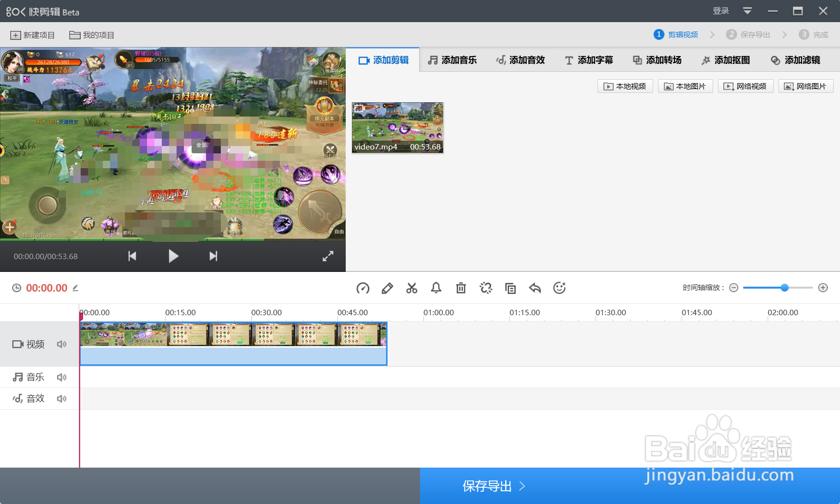Click the copy clip icon
This screenshot has height=504, width=840.
pos(510,288)
